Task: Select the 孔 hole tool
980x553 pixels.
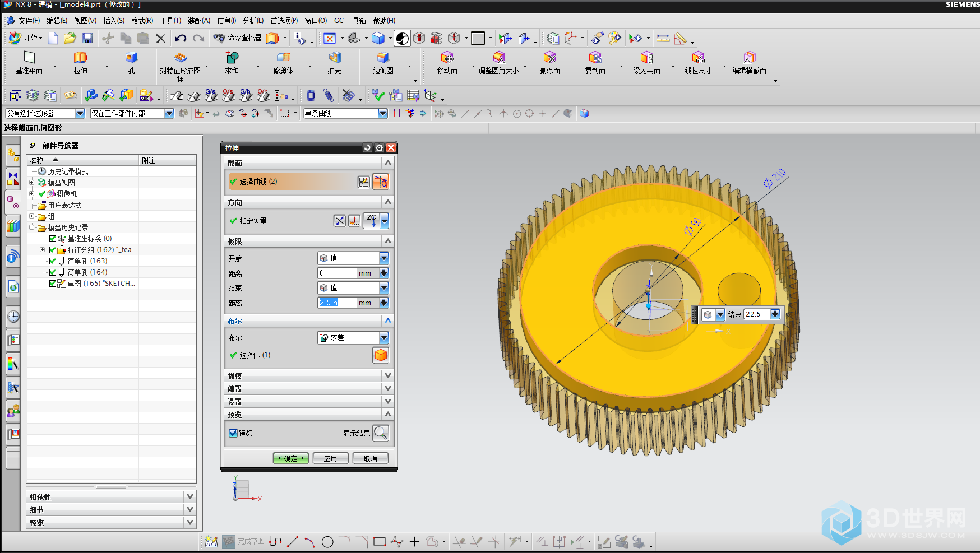Action: pyautogui.click(x=131, y=63)
